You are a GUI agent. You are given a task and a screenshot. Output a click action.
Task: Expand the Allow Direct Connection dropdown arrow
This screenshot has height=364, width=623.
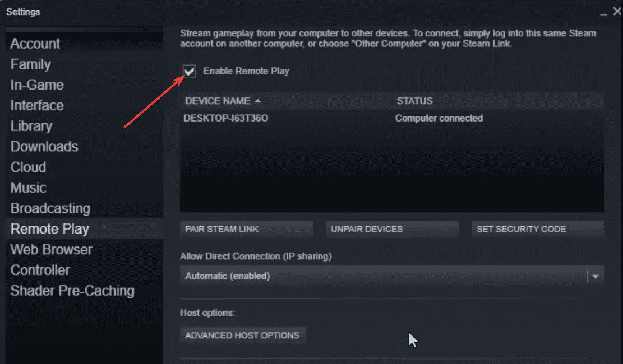point(596,276)
